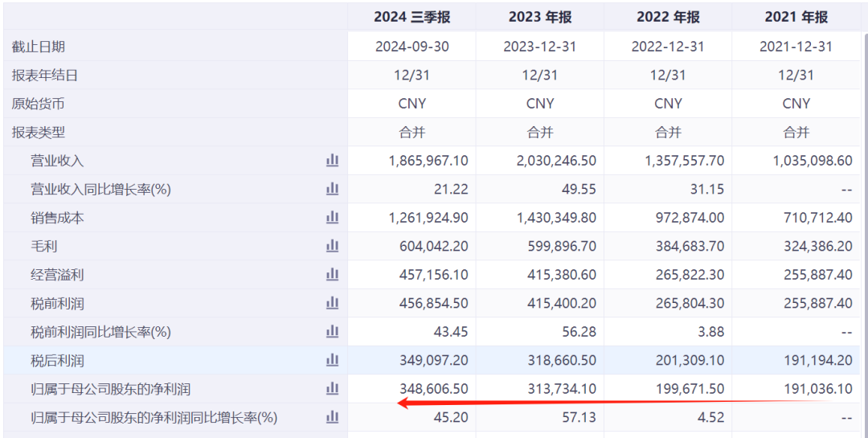
Task: Open chart icon for 归属于母公司股东的净利润 row
Action: 332,389
